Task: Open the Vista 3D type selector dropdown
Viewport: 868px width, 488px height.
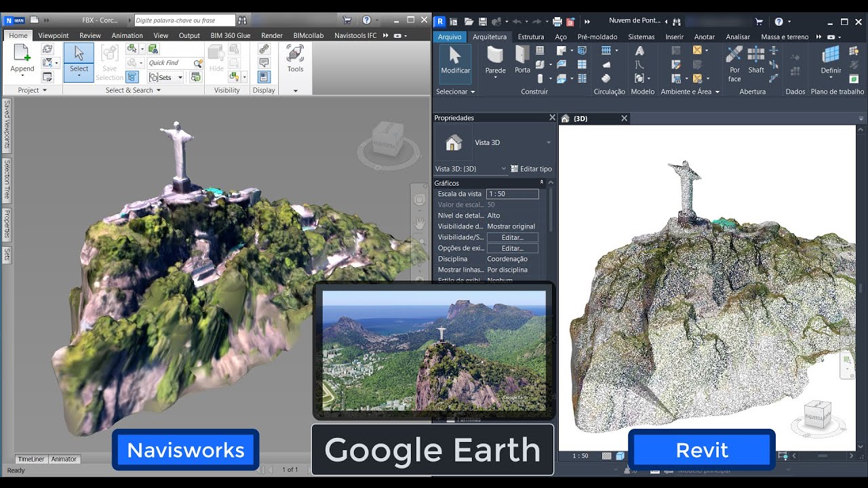Action: pyautogui.click(x=549, y=143)
